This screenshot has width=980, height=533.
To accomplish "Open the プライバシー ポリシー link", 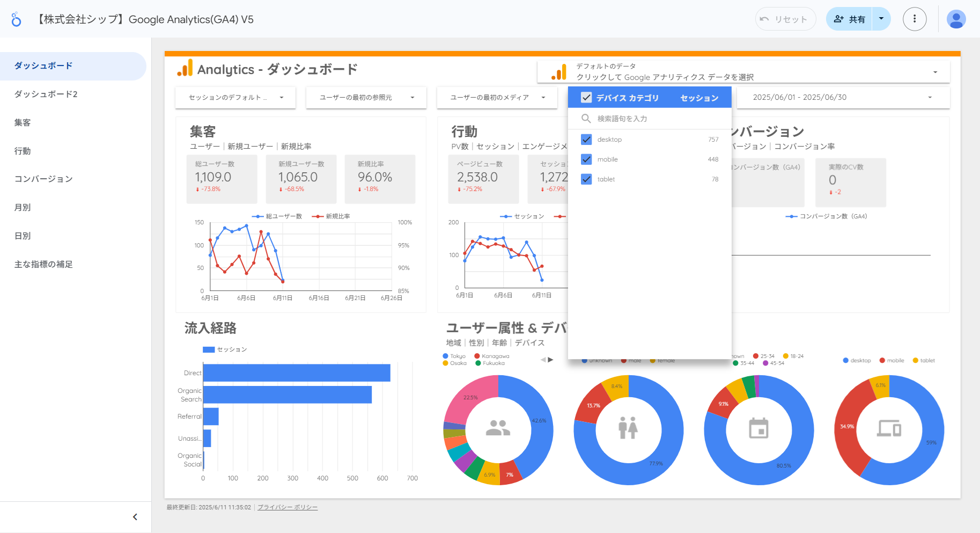I will (288, 507).
